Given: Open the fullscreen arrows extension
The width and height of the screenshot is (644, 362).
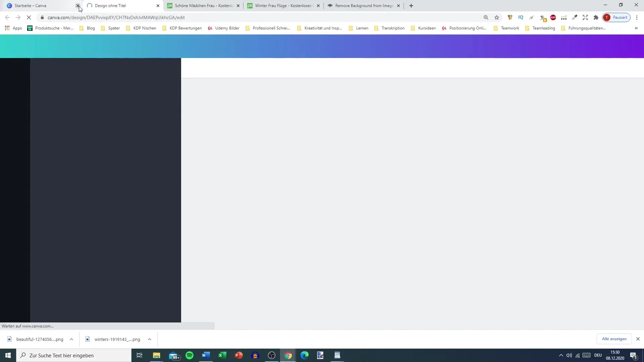Looking at the screenshot, I should tap(585, 17).
